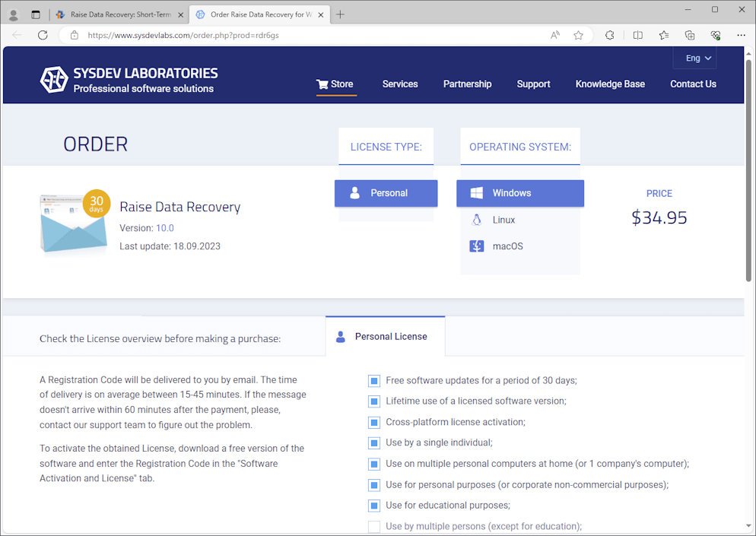Click the SysDev Laboratories logo

[x=129, y=80]
